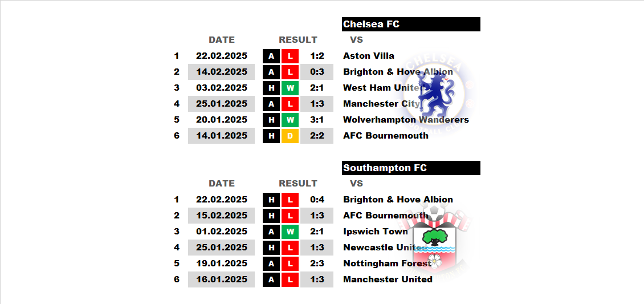This screenshot has width=644, height=304.
Task: Click the green W badge for West Ham match
Action: coord(290,88)
